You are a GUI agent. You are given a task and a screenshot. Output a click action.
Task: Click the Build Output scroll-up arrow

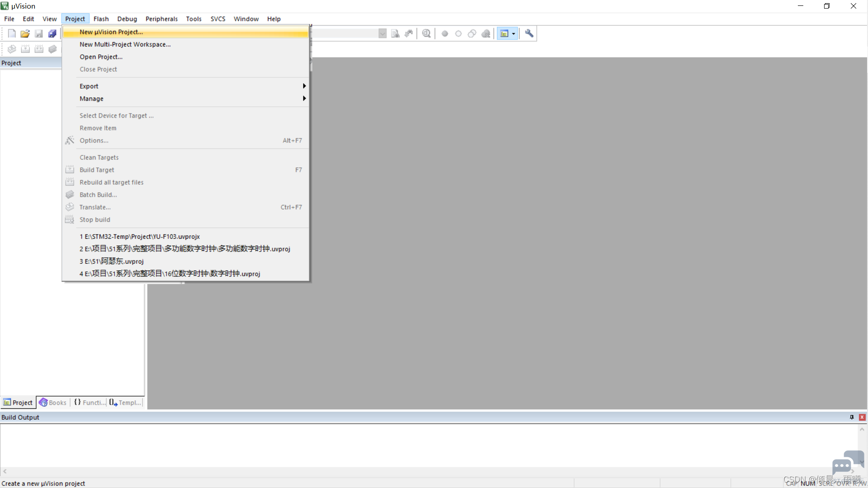click(862, 430)
